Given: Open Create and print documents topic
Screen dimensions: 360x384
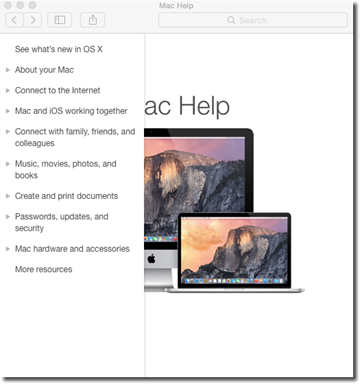Looking at the screenshot, I should (x=66, y=196).
